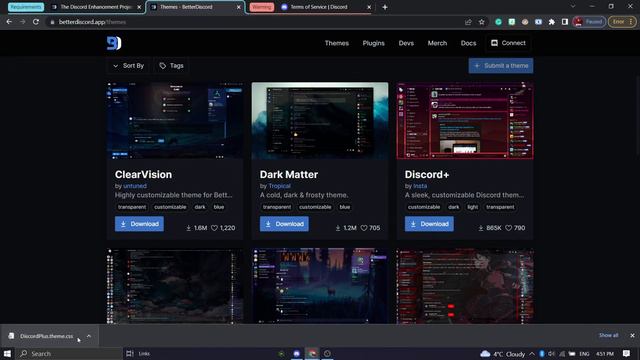Open author link Tropical

(279, 186)
